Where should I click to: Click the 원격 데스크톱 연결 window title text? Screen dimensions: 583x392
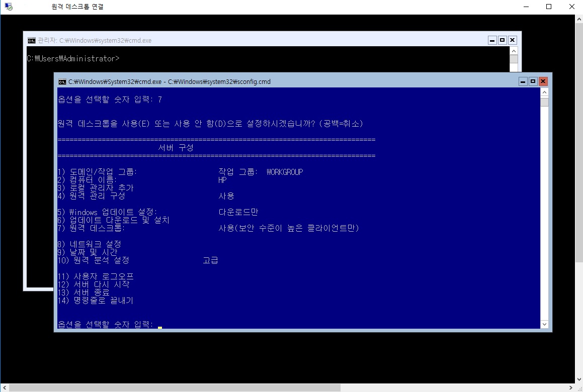coord(77,7)
